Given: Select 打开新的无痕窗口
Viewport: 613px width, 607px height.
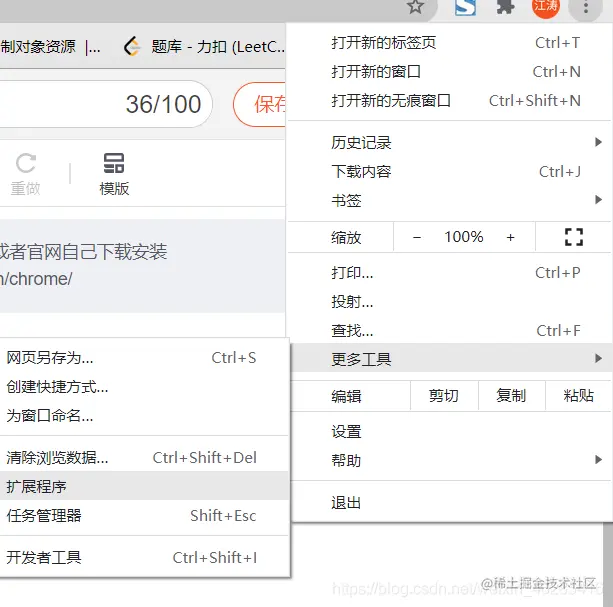Looking at the screenshot, I should pos(449,100).
